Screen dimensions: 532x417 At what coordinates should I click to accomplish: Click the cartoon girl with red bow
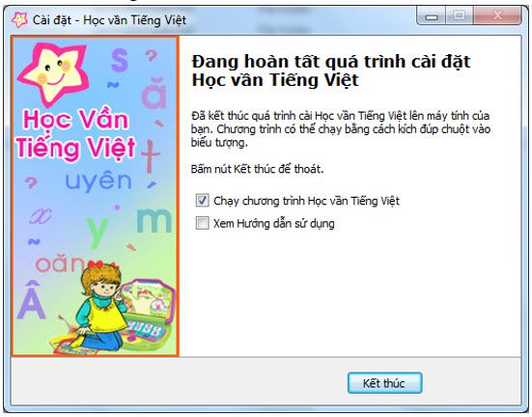tap(100, 305)
